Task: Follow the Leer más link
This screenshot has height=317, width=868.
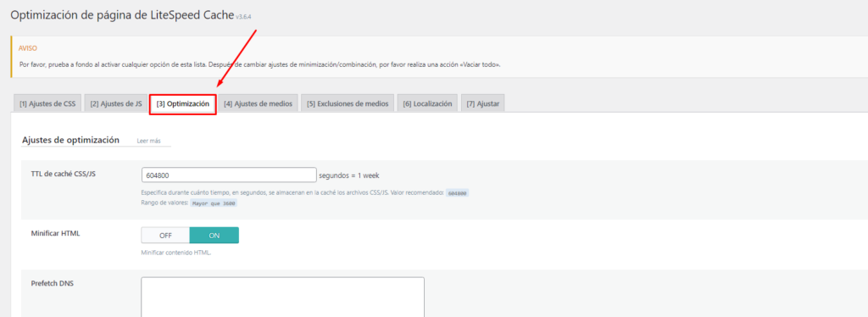Action: (149, 141)
